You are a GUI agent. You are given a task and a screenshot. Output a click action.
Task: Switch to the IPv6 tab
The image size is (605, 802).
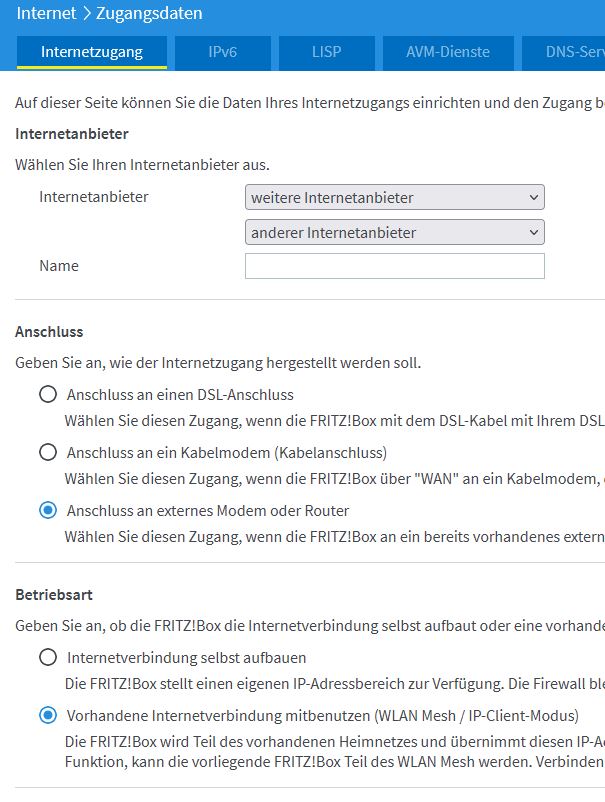click(222, 51)
